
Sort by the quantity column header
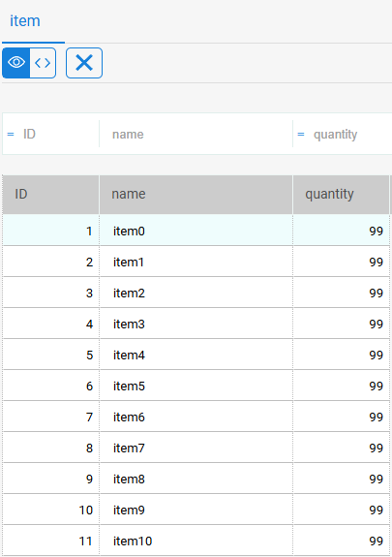point(342,195)
